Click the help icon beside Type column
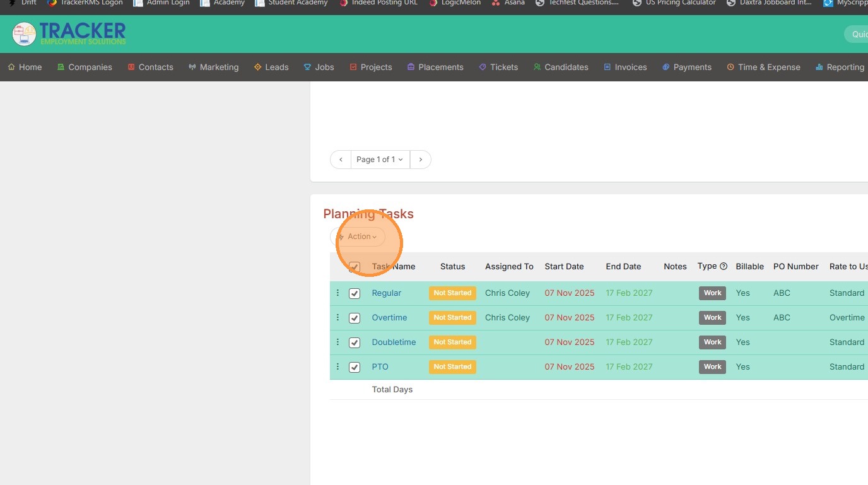The height and width of the screenshot is (485, 868). 724,266
